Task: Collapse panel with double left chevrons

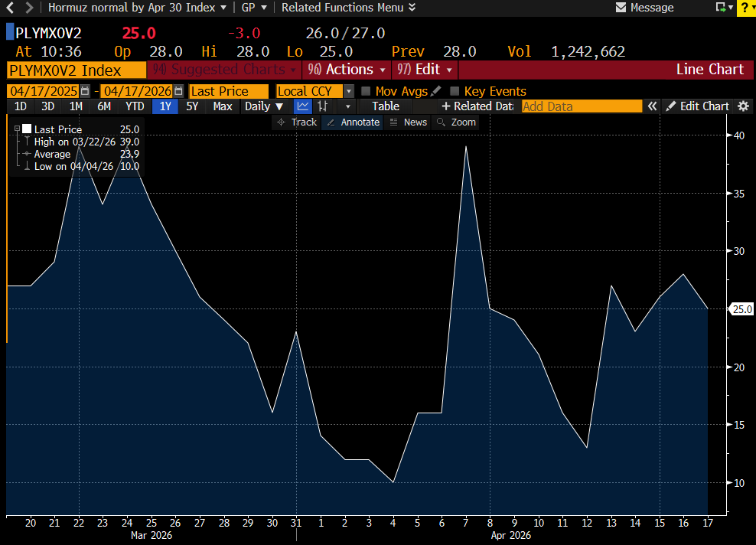Action: point(652,106)
